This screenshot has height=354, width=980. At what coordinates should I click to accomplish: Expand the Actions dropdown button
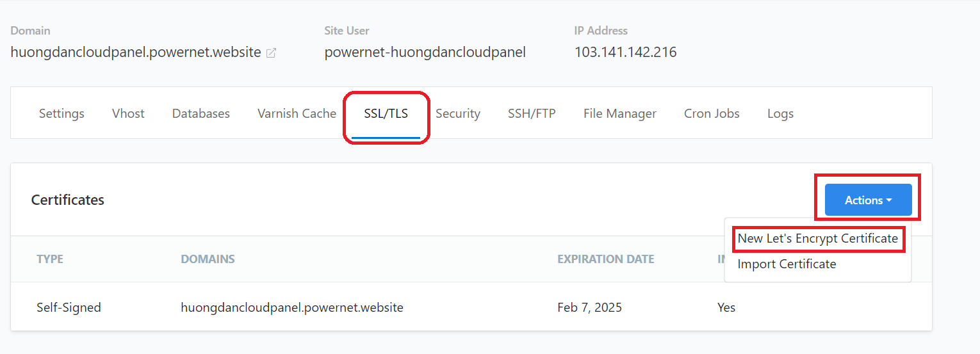(868, 200)
